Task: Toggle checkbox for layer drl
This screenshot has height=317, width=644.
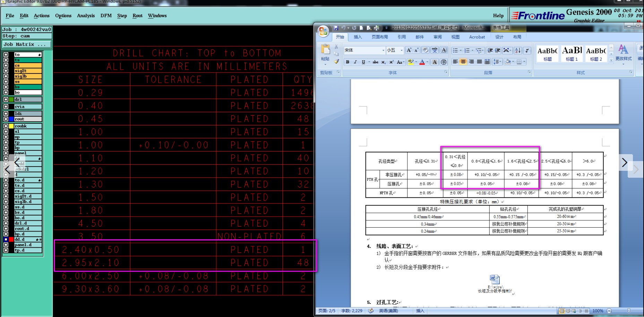Action: (x=6, y=99)
